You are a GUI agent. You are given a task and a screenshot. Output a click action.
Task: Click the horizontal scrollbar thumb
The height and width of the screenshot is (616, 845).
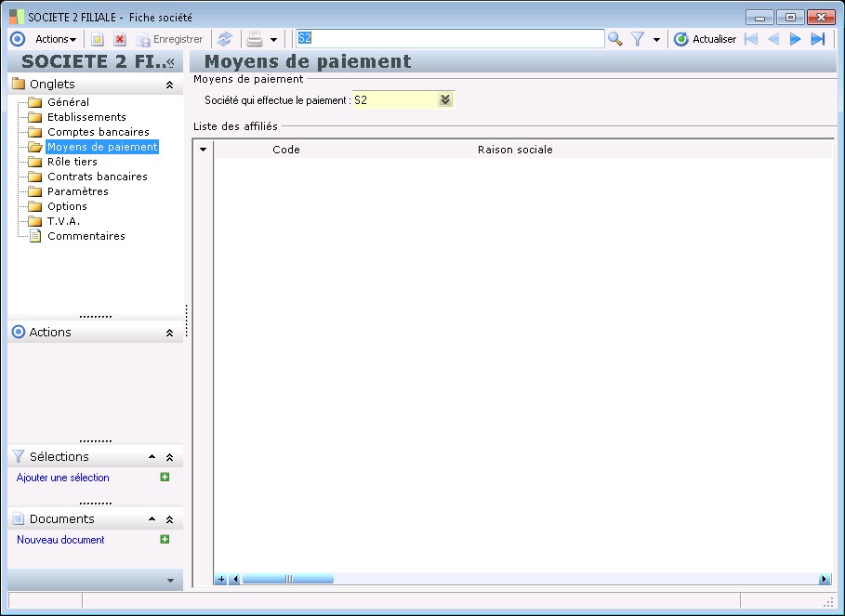288,580
